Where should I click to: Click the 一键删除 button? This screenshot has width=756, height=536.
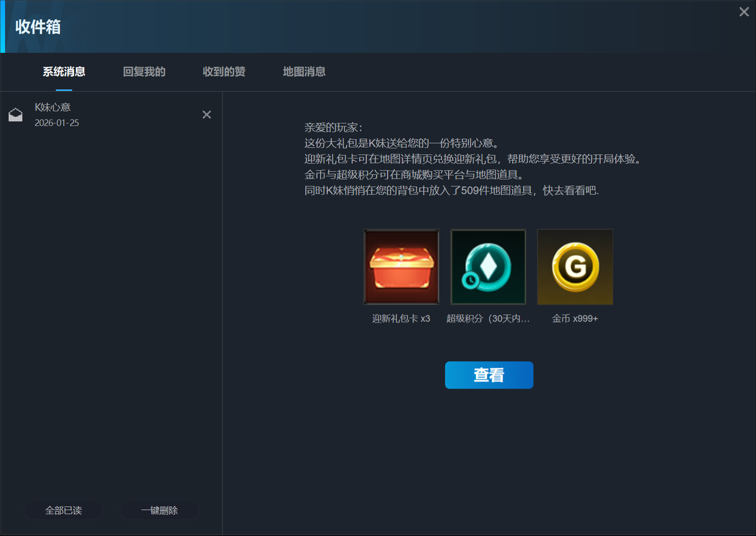[159, 510]
